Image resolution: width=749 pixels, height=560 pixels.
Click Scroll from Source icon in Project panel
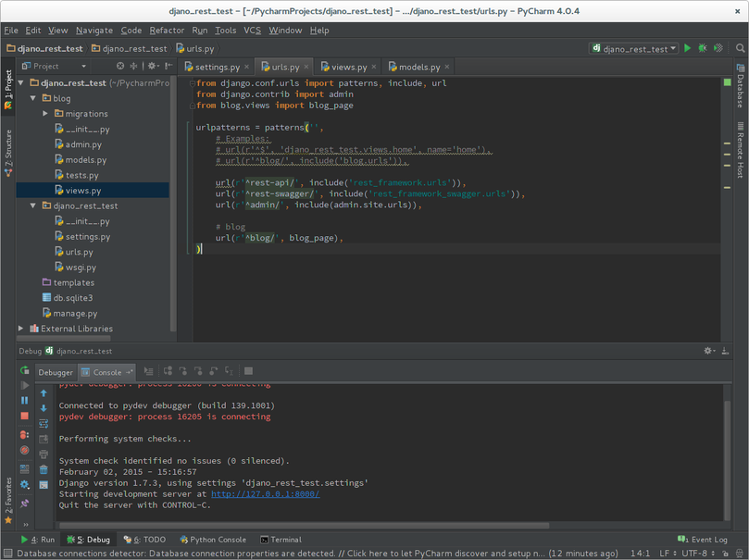click(x=120, y=66)
